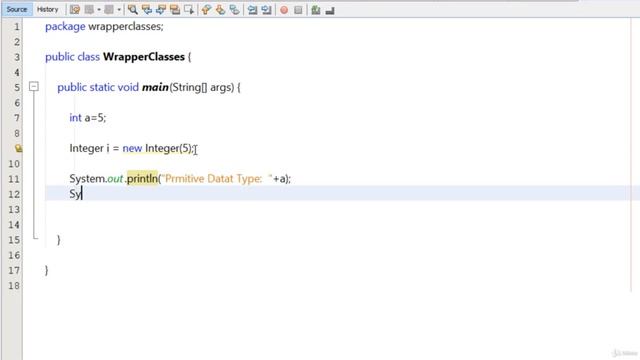The width and height of the screenshot is (640, 360).
Task: Jump to Previous Bookmark icon
Action: point(206,10)
